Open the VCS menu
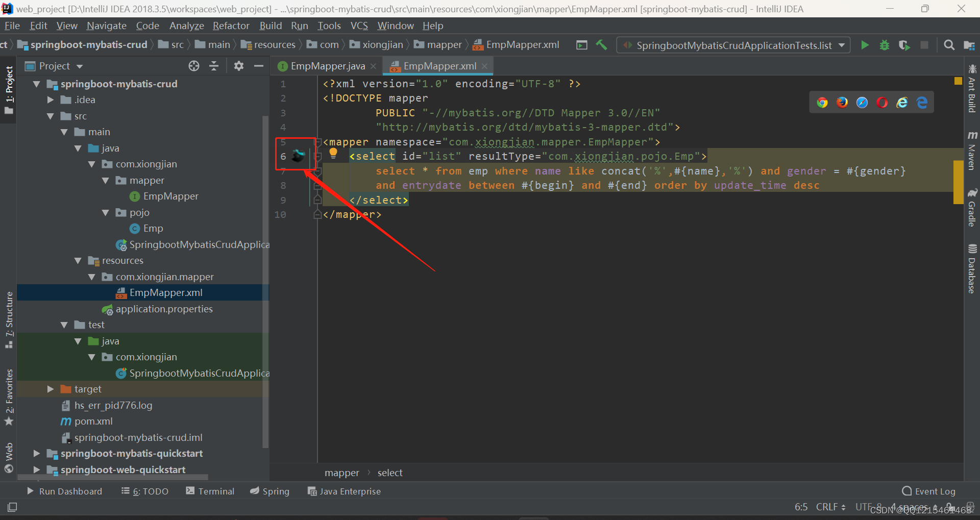This screenshot has width=980, height=520. (x=359, y=26)
